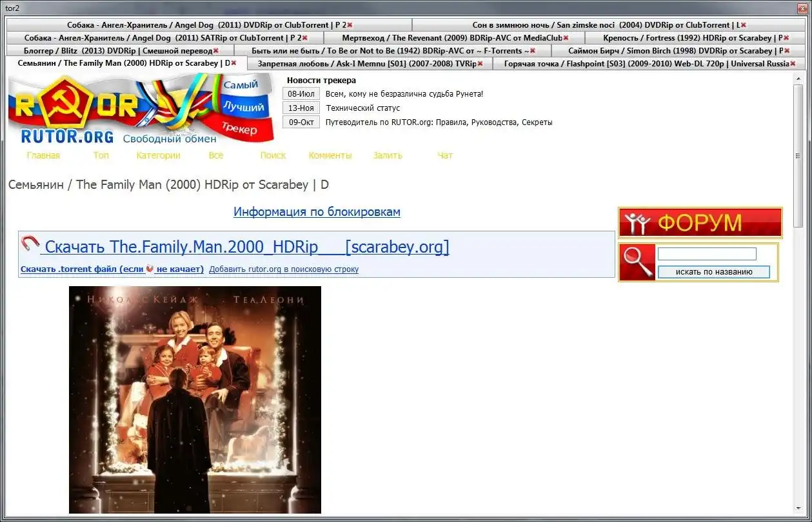This screenshot has height=522, width=812.
Task: Click the vertical scrollbar thumb
Action: click(x=798, y=155)
